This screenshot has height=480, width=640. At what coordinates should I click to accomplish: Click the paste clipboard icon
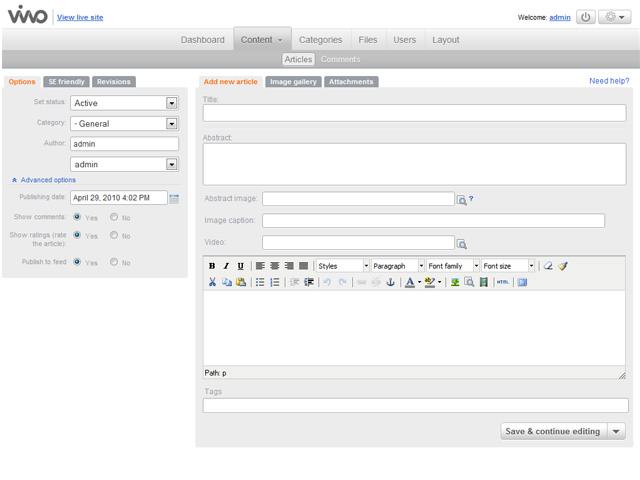pos(241,282)
